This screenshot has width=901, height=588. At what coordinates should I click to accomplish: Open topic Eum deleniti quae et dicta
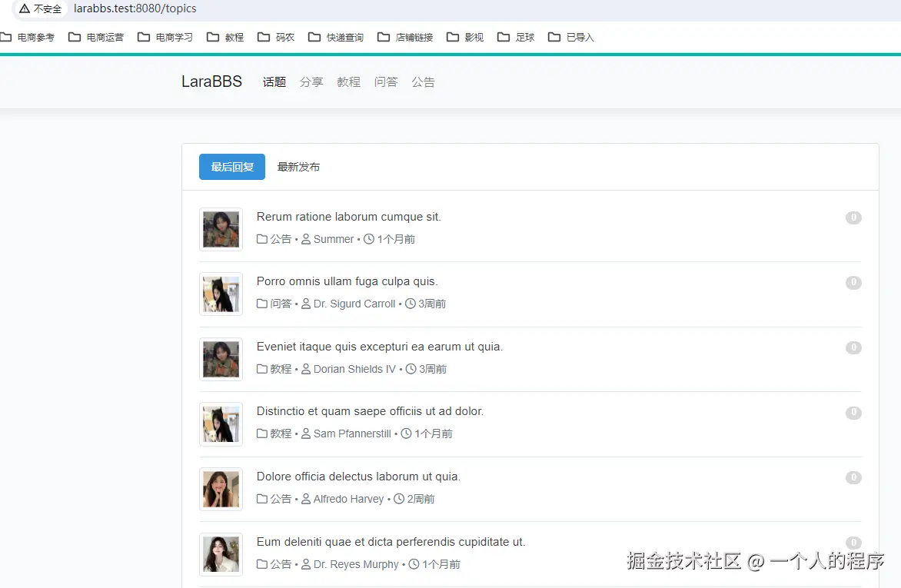(x=391, y=541)
